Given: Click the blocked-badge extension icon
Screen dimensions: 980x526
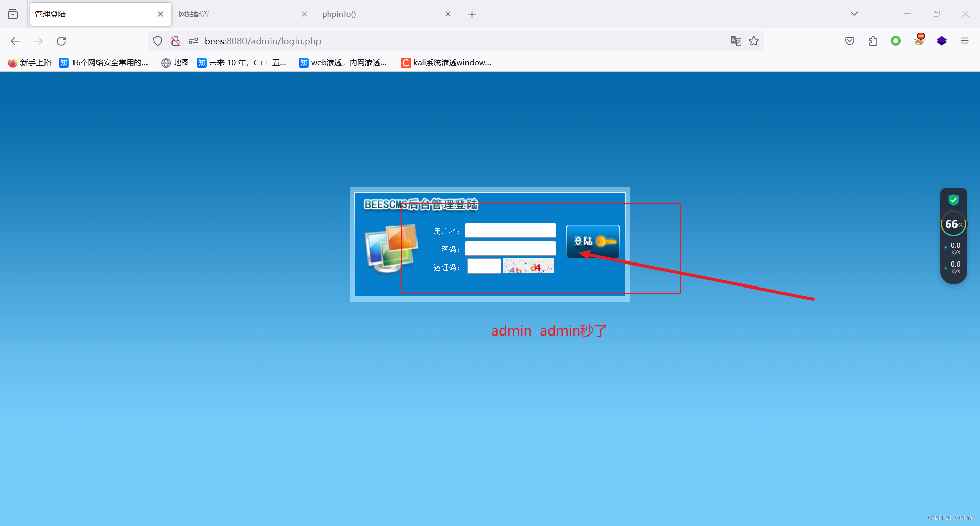Looking at the screenshot, I should point(919,40).
